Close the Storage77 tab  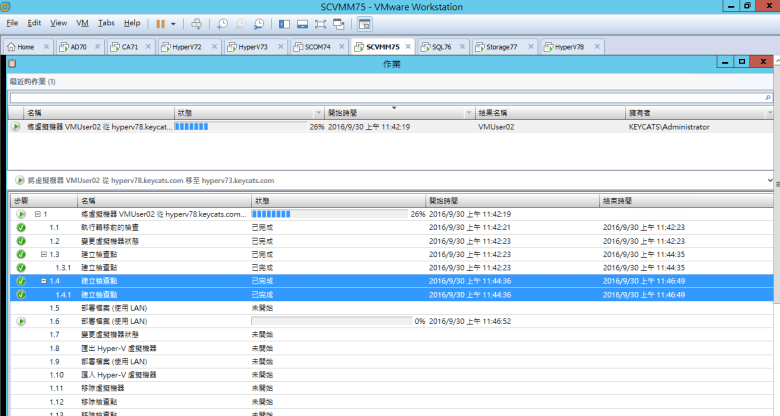(x=531, y=46)
